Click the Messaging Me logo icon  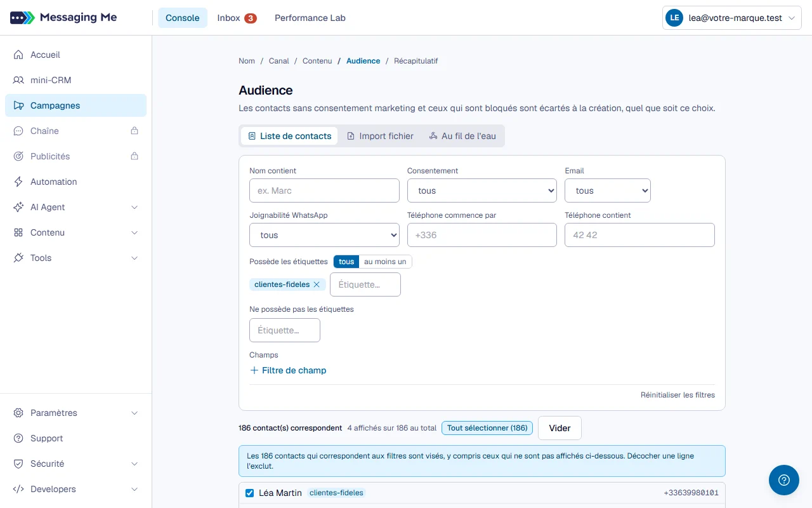coord(22,18)
